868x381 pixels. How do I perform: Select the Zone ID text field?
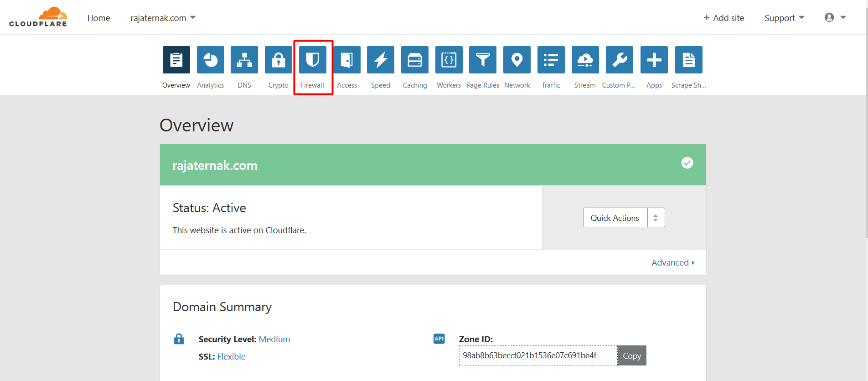pos(538,355)
